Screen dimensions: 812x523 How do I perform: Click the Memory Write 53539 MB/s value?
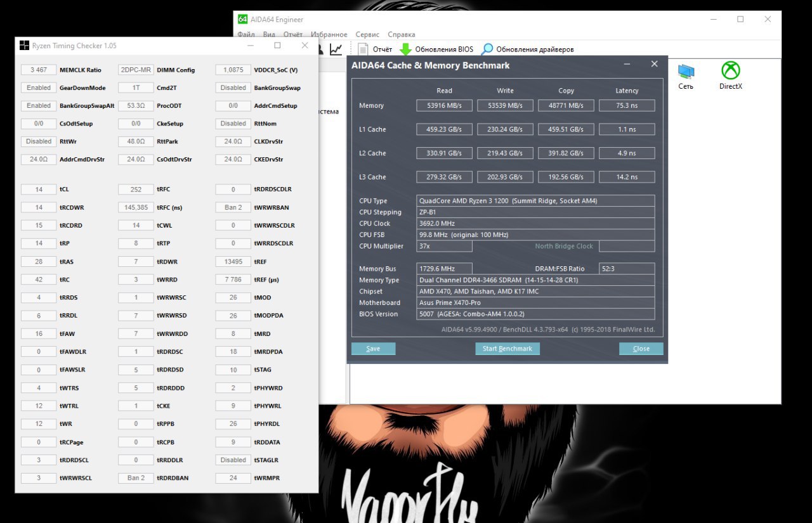(505, 105)
